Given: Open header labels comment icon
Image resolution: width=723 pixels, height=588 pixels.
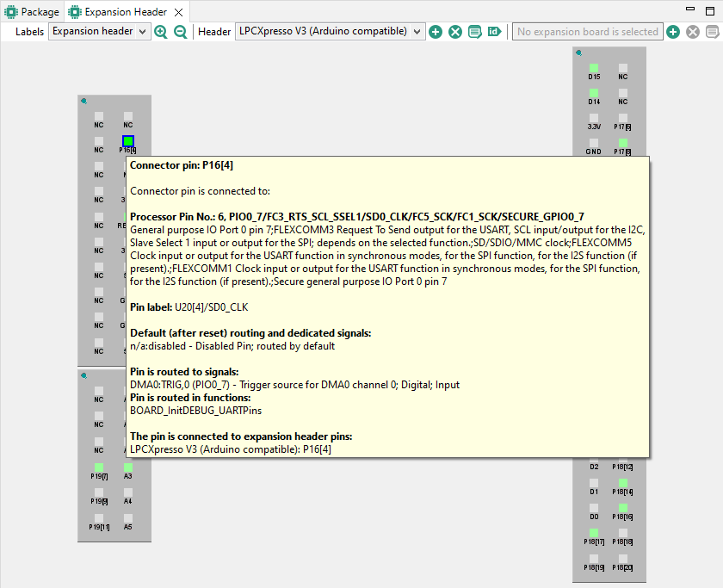Looking at the screenshot, I should point(474,32).
